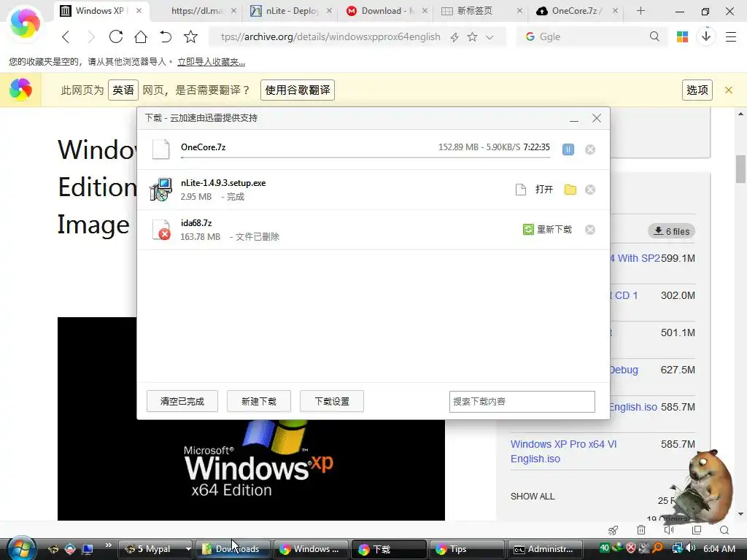The width and height of the screenshot is (747, 560).
Task: Click the zoom magnifier in status bar
Action: [724, 530]
